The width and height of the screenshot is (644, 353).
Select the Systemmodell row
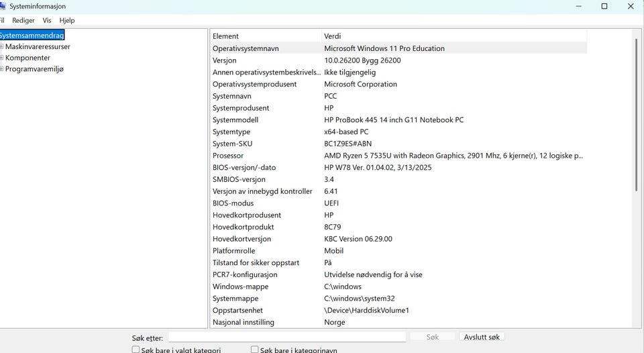tap(398, 120)
